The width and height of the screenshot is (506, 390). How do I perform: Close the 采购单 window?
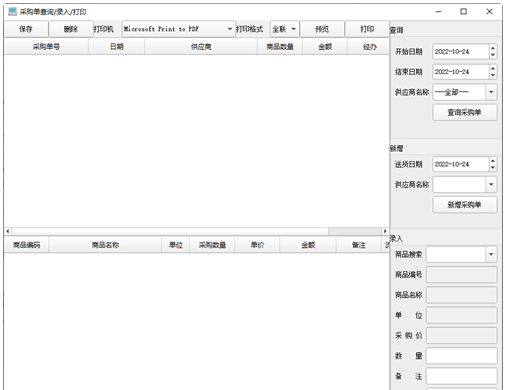click(x=489, y=12)
